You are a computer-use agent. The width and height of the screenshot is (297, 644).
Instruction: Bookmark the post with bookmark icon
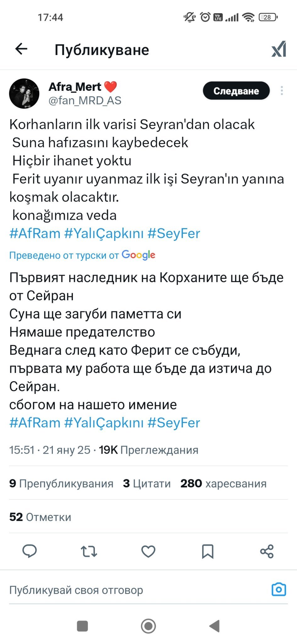[x=207, y=551]
